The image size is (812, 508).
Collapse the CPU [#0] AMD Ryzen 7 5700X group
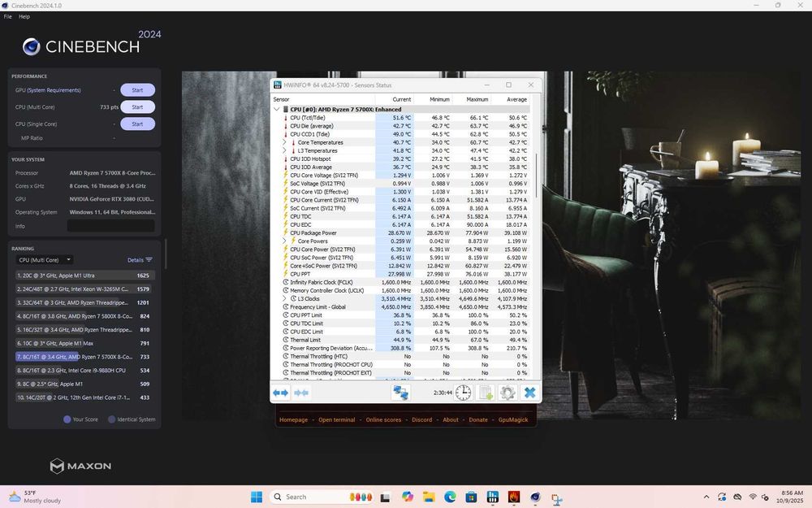(277, 110)
